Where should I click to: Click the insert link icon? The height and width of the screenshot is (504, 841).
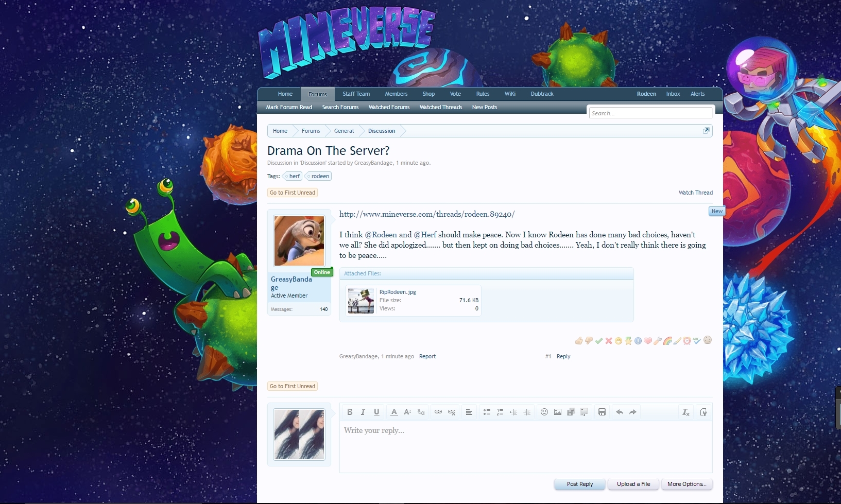[x=438, y=412]
